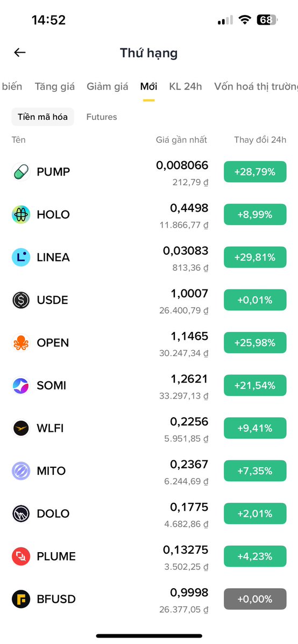The image size is (298, 644).
Task: Tap the LINEA blue logo icon
Action: (x=21, y=257)
